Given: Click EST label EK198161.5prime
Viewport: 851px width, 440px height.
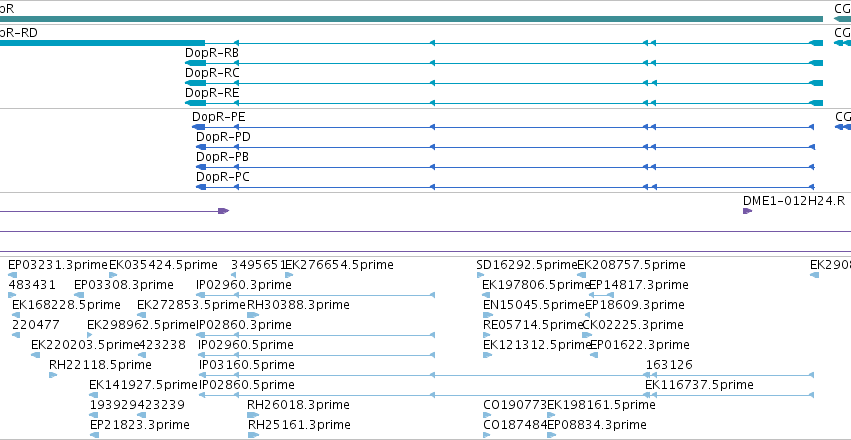Looking at the screenshot, I should [x=601, y=405].
